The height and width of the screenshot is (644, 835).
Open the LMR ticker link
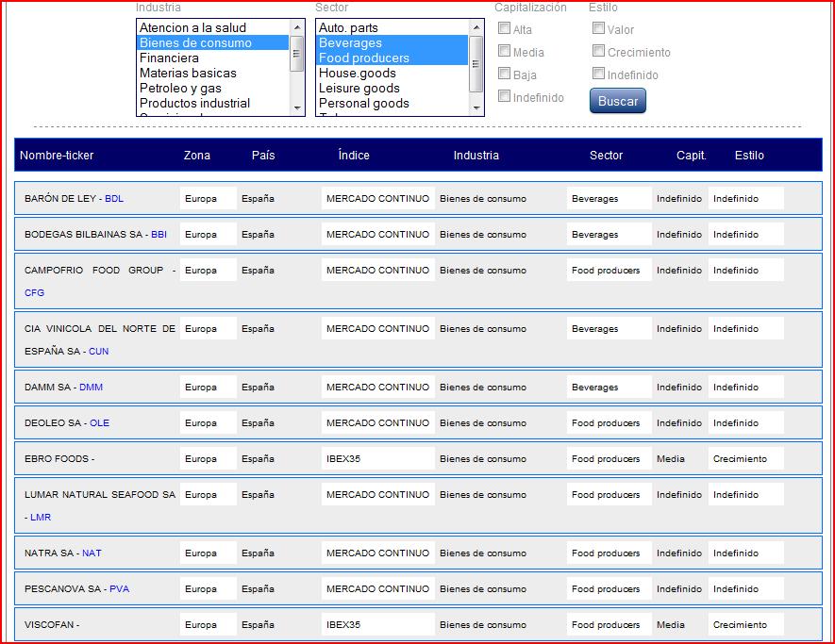coord(41,518)
